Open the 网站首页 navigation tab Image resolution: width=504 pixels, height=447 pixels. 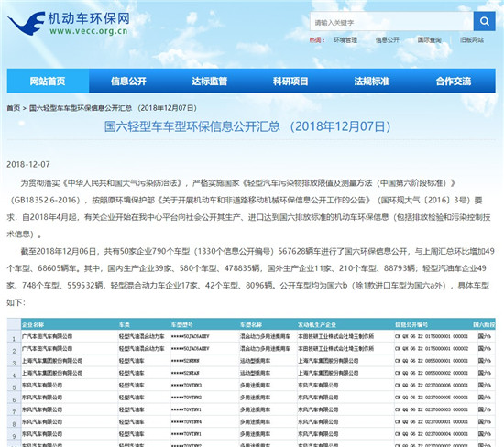pos(48,81)
